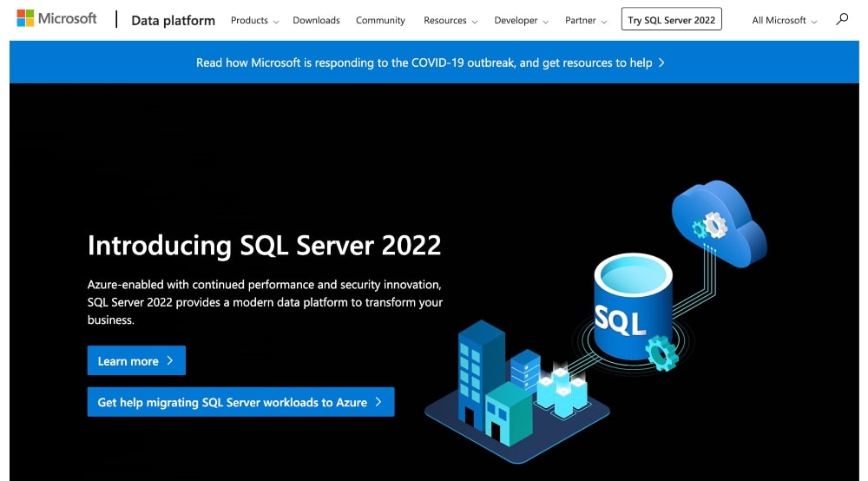Expand the All Microsoft menu
868x481 pixels.
point(784,21)
